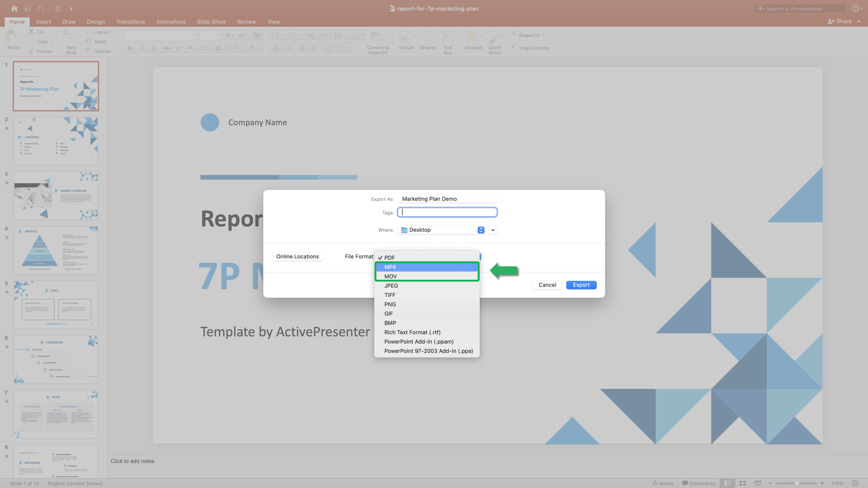Click the Paste clipboard icon
Viewport: 868px width, 488px height.
tap(12, 37)
